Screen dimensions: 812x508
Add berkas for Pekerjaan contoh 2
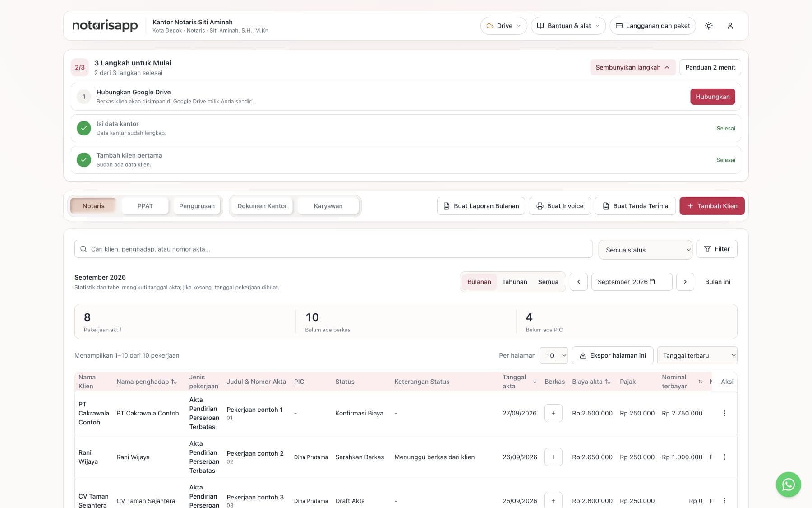[553, 457]
